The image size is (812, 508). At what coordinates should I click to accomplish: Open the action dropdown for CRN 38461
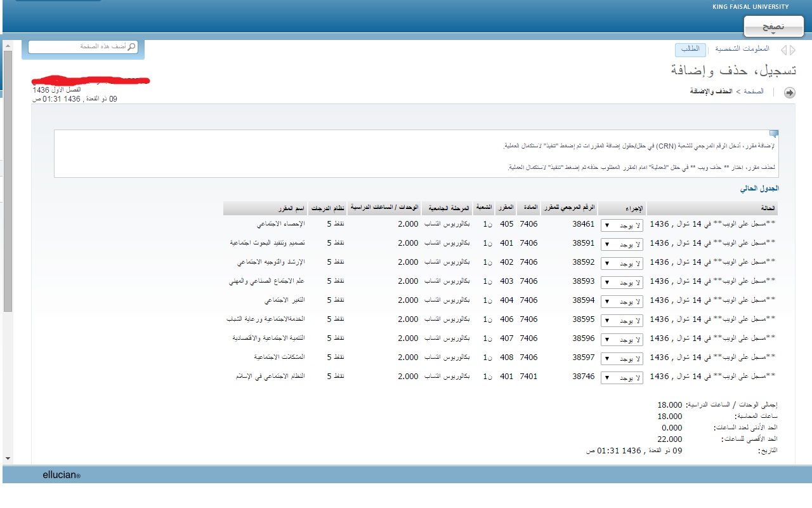point(622,225)
